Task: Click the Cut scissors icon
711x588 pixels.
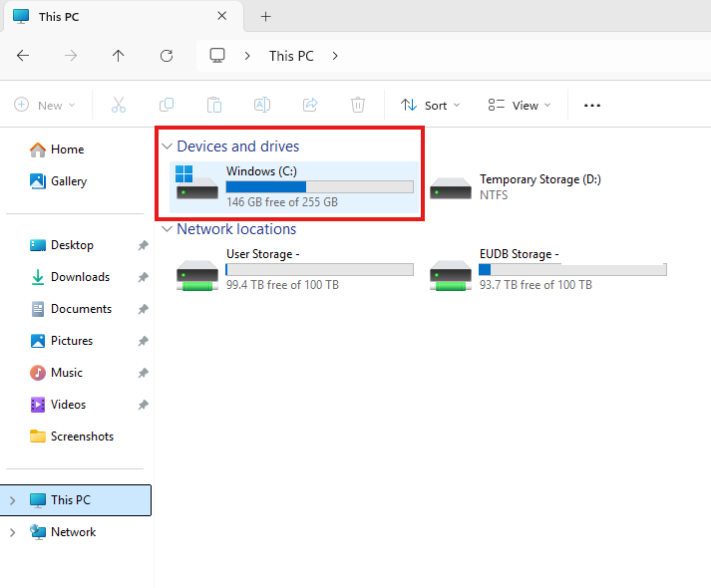Action: (x=119, y=105)
